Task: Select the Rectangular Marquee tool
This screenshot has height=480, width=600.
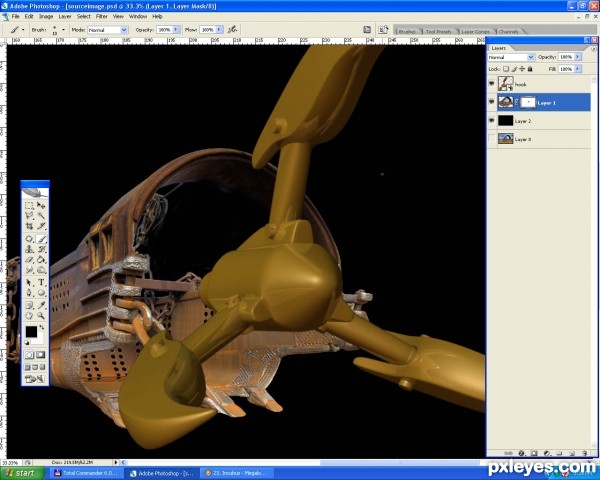Action: (x=29, y=206)
